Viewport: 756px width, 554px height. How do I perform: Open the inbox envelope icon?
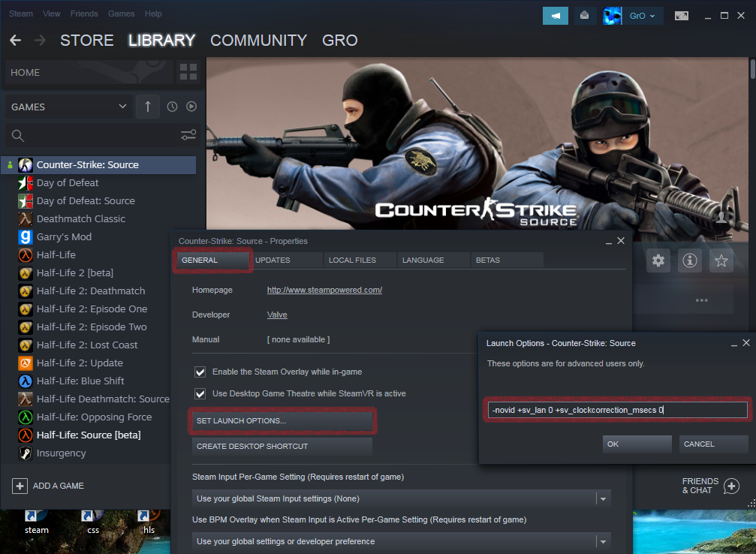pos(584,16)
